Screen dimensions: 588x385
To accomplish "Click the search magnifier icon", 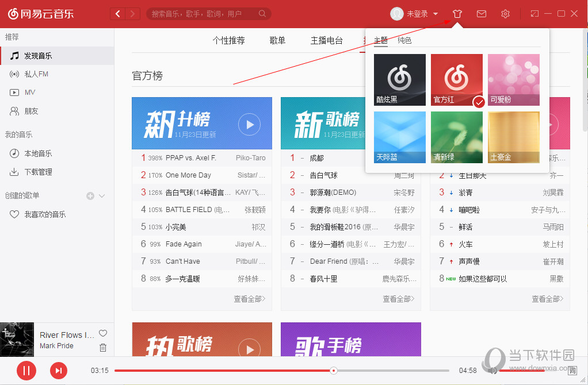I will coord(262,14).
